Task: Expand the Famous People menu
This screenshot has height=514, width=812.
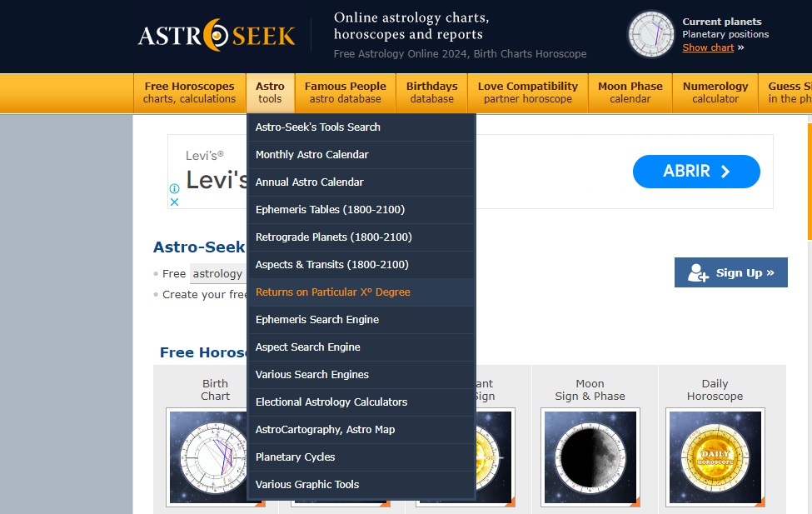Action: 345,92
